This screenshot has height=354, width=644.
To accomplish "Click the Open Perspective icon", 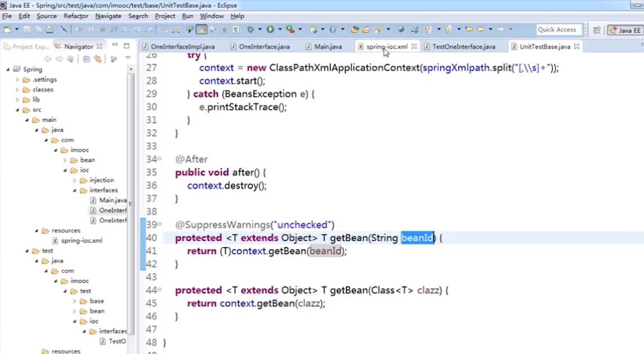I will (x=597, y=30).
